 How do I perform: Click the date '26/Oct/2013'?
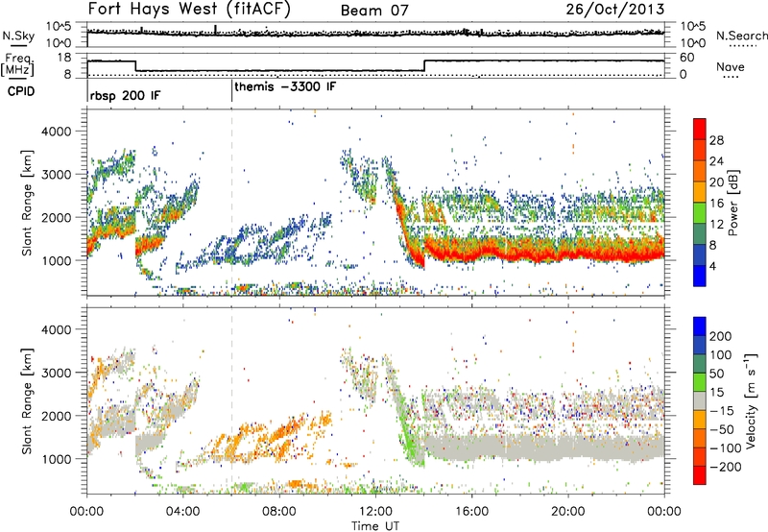615,10
